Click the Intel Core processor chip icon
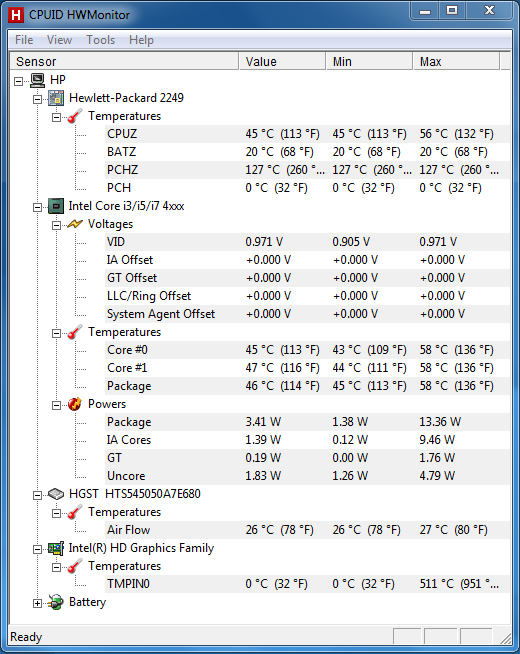The image size is (520, 654). 56,206
